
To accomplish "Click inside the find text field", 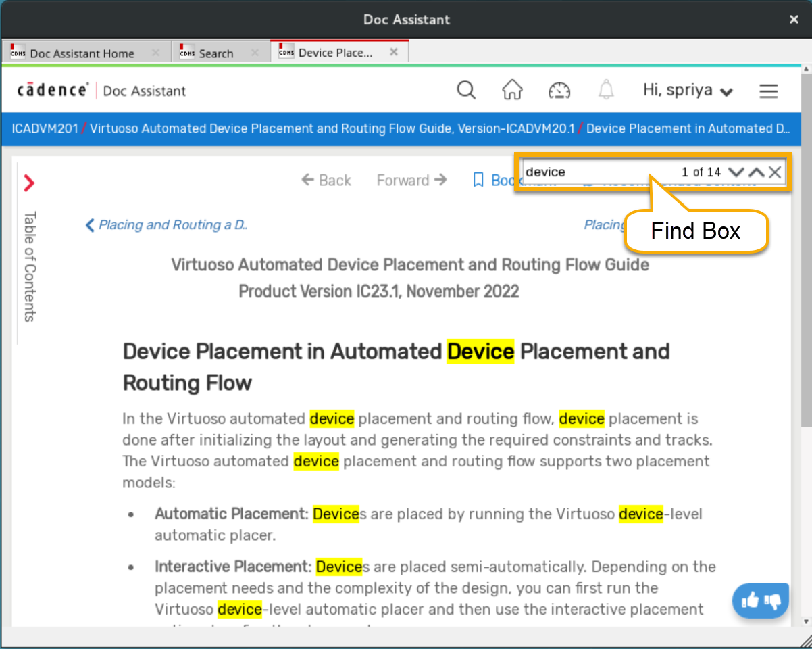I will [x=594, y=172].
